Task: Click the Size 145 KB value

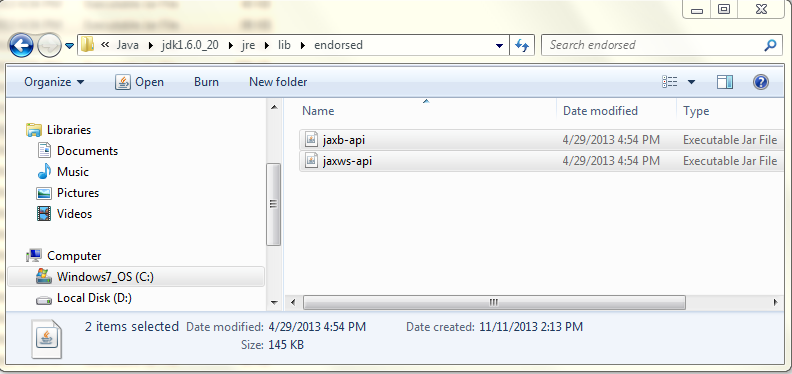Action: (286, 345)
